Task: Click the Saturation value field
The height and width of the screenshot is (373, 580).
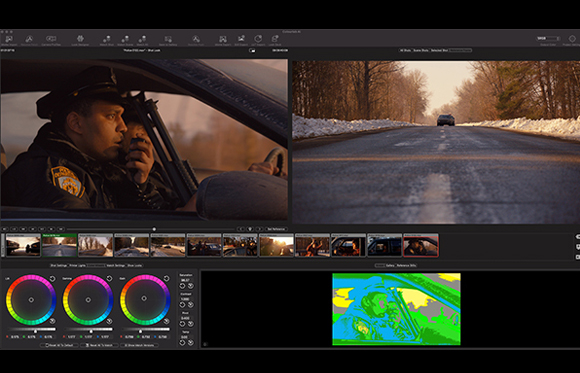Action: pyautogui.click(x=185, y=280)
